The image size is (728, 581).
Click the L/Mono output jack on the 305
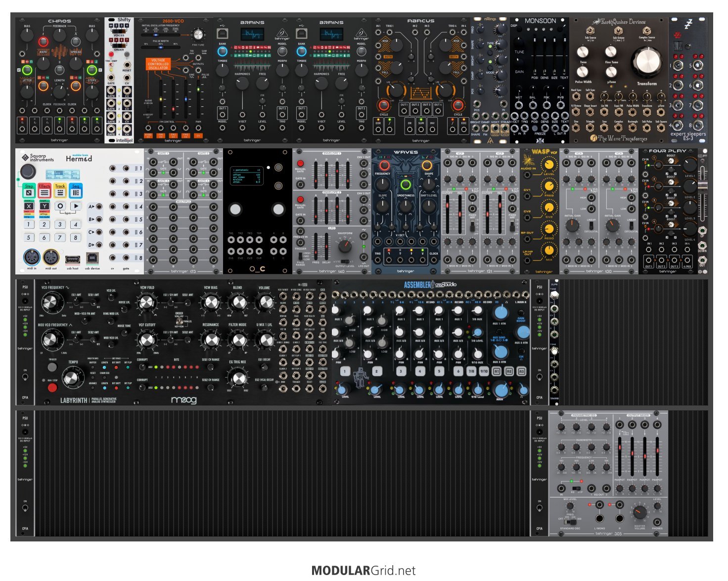(x=599, y=519)
